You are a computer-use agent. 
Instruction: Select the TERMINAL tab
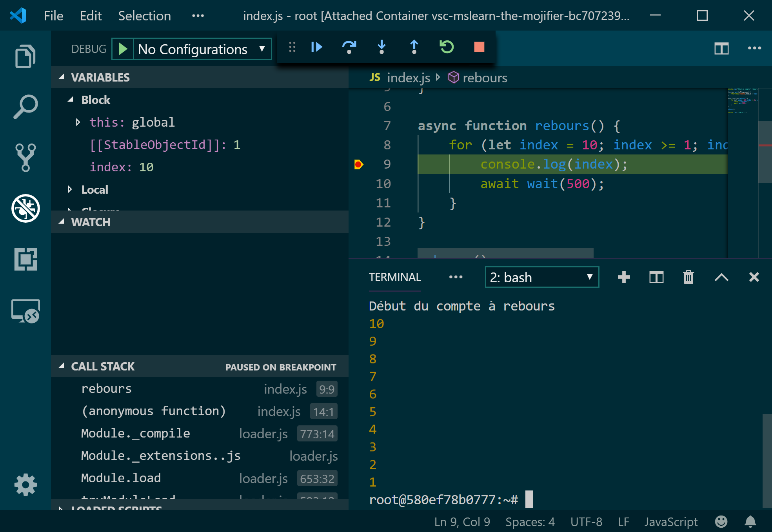[394, 276]
